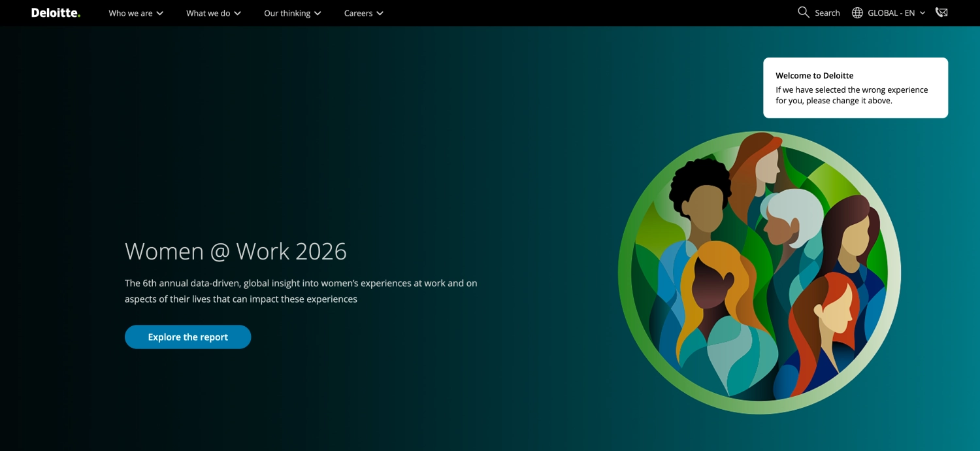Expand the Our thinking chevron
980x451 pixels.
point(318,13)
